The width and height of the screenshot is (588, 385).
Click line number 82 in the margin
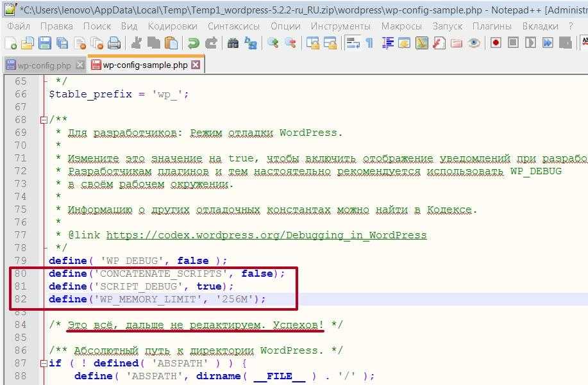(x=21, y=299)
